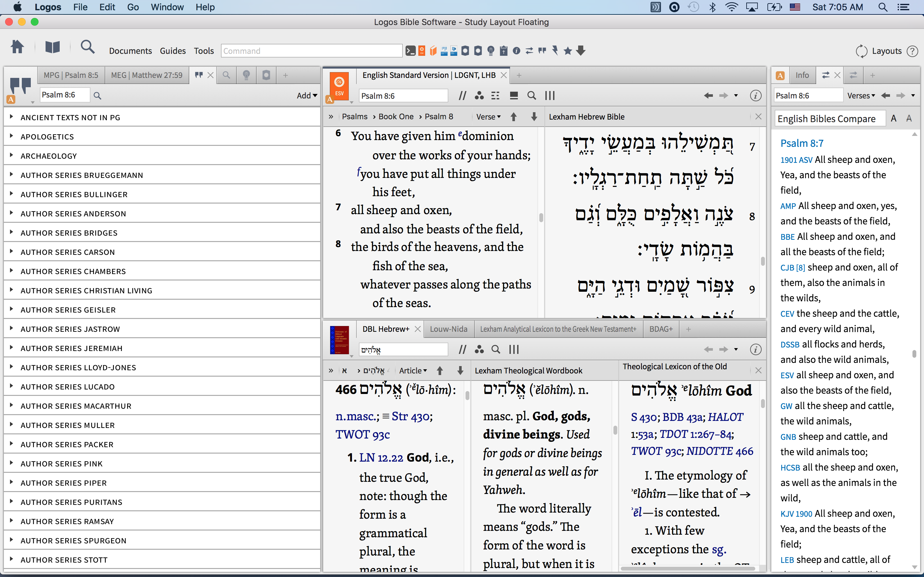
Task: Click the Home icon in toolbar
Action: (17, 47)
